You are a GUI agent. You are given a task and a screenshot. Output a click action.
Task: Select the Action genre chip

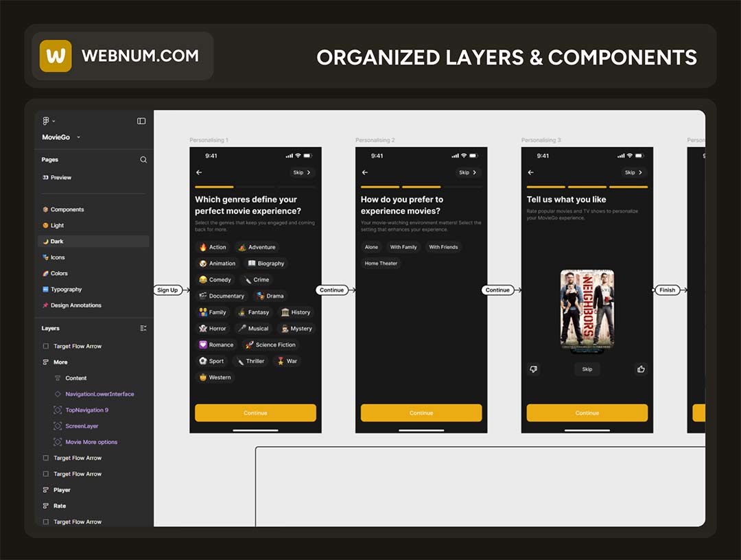click(x=213, y=247)
